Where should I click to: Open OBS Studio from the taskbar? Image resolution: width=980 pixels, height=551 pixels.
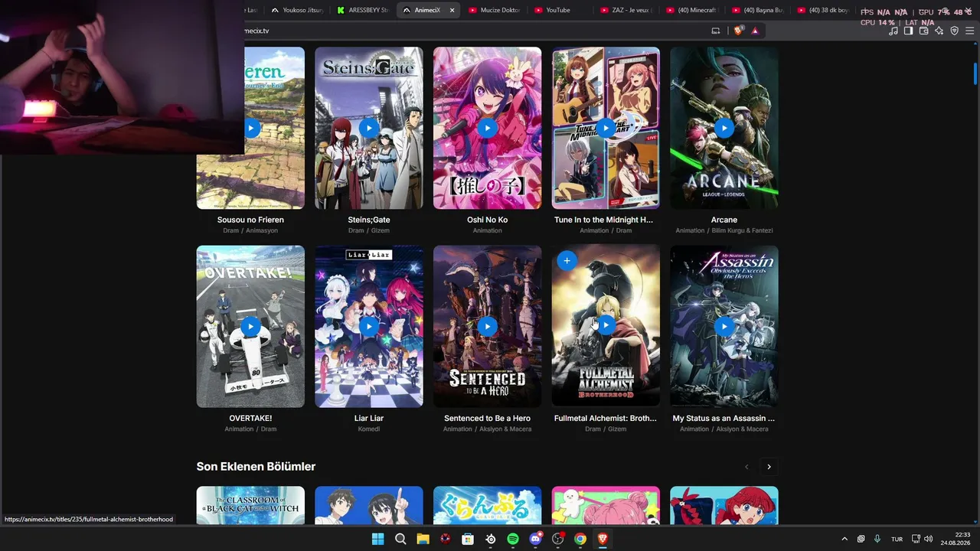558,539
